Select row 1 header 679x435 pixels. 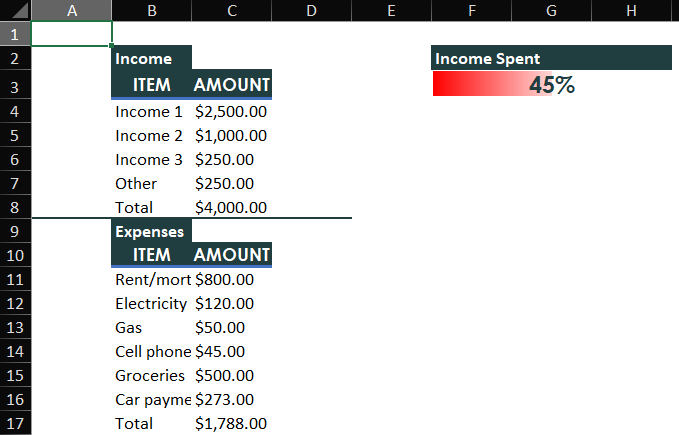15,34
